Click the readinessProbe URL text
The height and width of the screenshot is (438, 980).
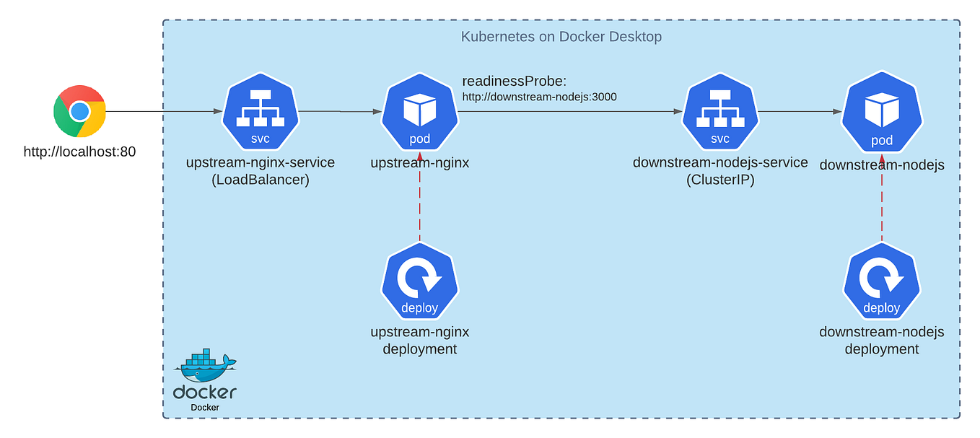(540, 96)
